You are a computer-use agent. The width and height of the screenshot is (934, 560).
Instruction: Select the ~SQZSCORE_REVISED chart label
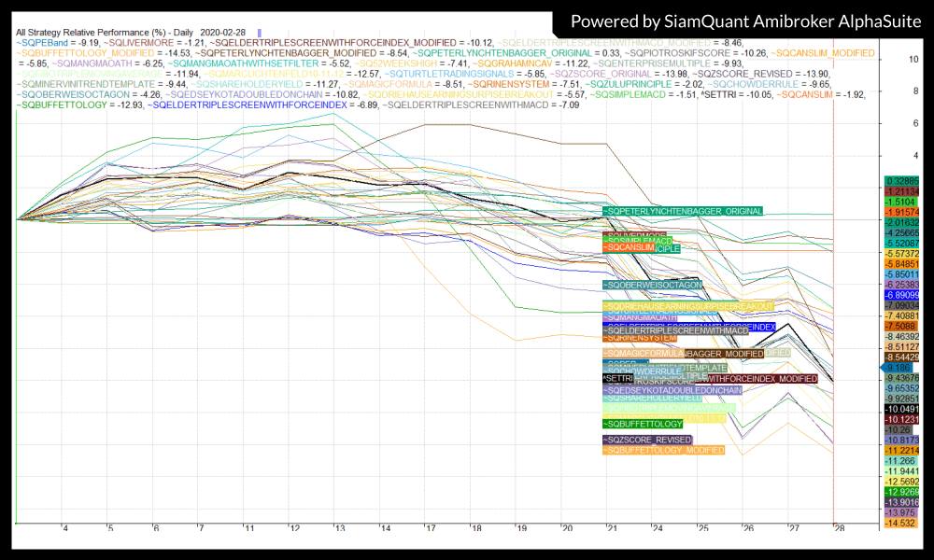click(x=647, y=439)
